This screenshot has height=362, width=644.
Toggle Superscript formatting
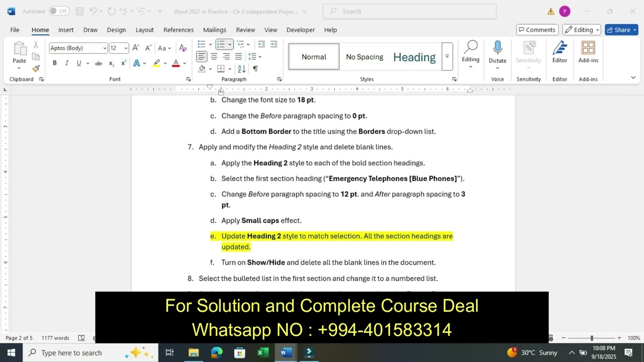pos(123,63)
